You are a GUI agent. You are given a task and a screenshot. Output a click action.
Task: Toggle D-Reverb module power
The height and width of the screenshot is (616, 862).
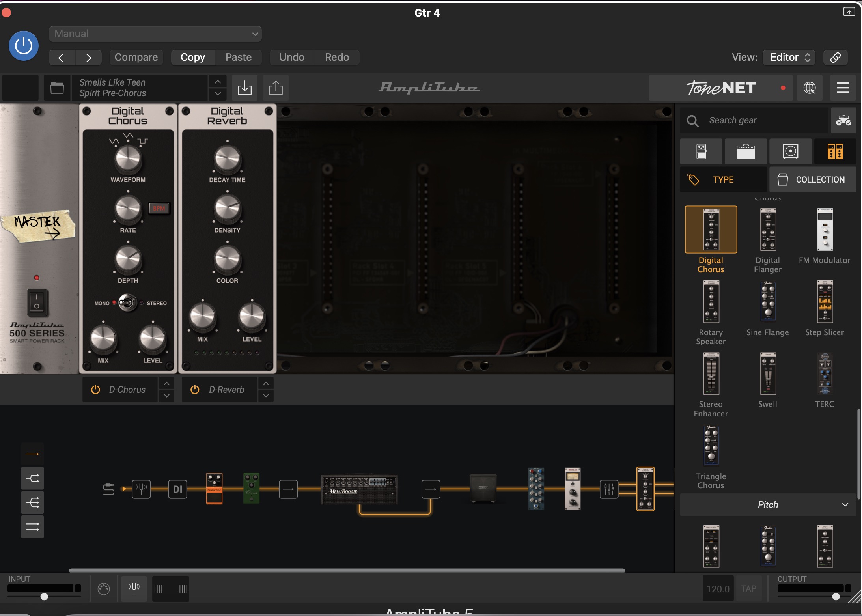tap(195, 390)
